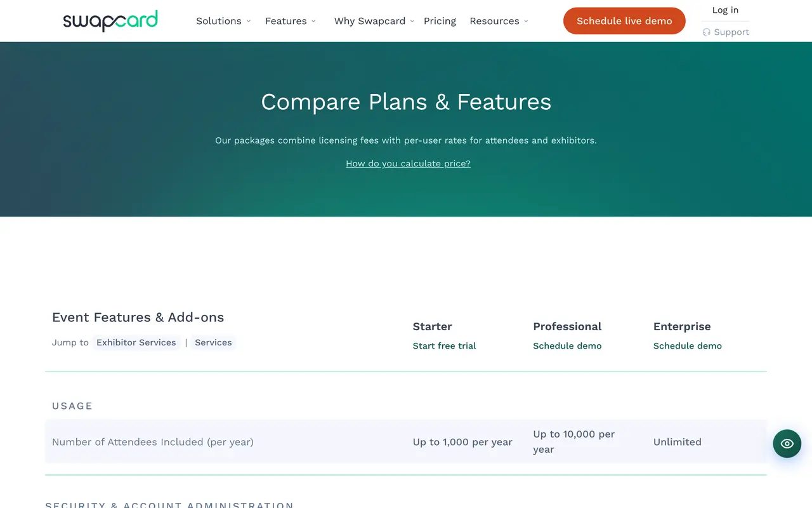Viewport: 812px width, 508px height.
Task: Click the headset Support icon
Action: pos(707,32)
